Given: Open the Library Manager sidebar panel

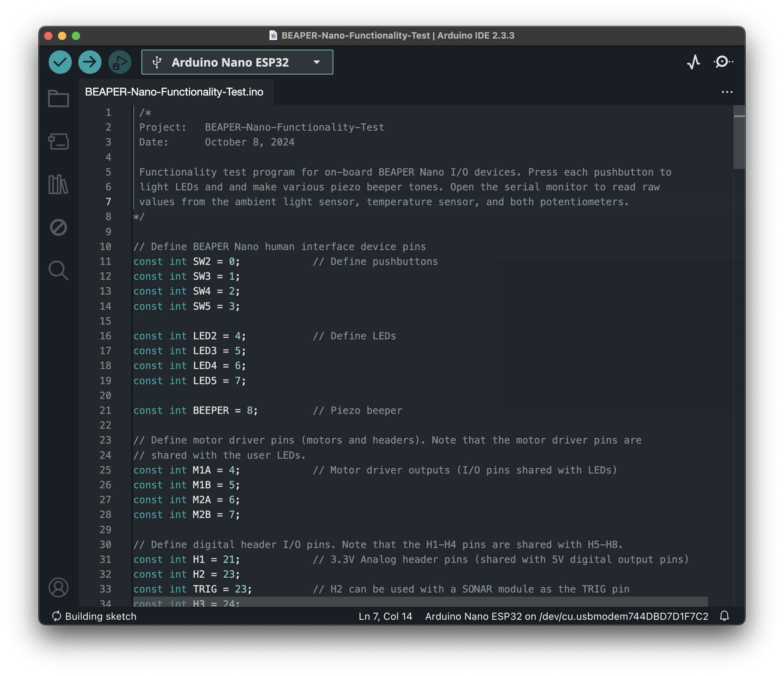Looking at the screenshot, I should (x=59, y=185).
